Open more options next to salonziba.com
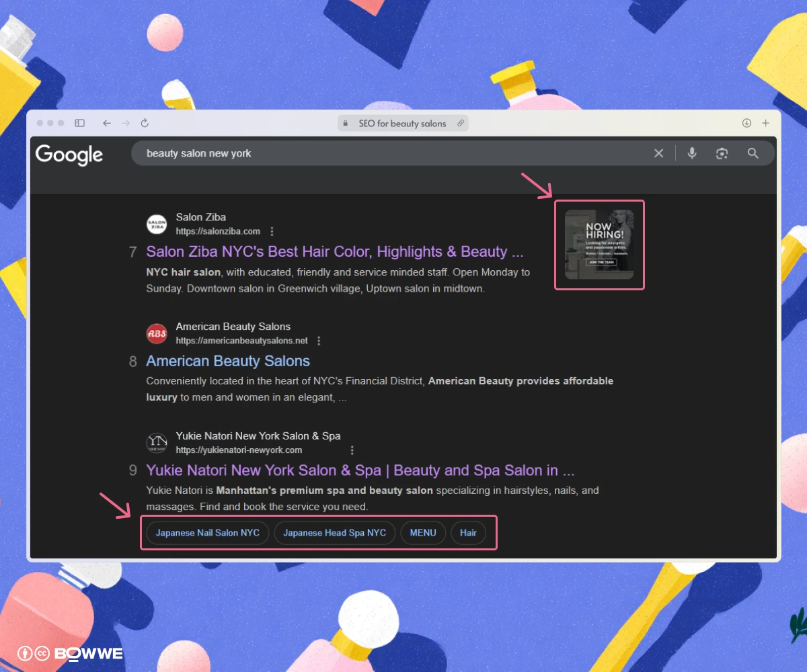807x672 pixels. click(x=272, y=231)
